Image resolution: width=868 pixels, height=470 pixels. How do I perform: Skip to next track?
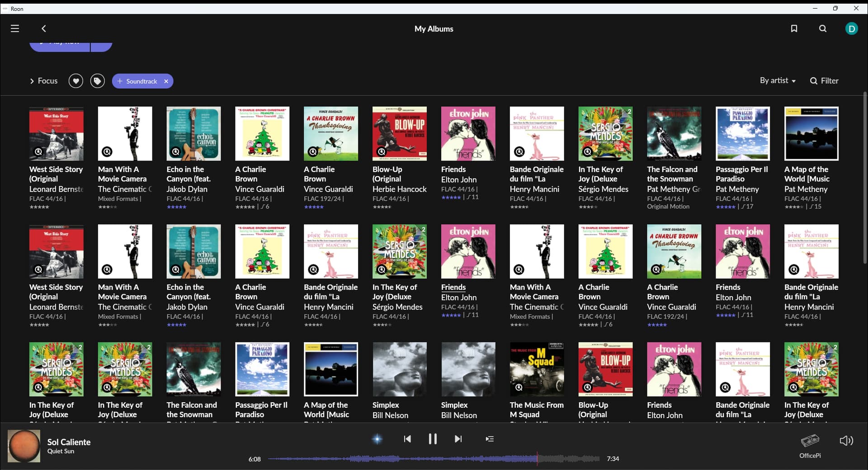(458, 439)
